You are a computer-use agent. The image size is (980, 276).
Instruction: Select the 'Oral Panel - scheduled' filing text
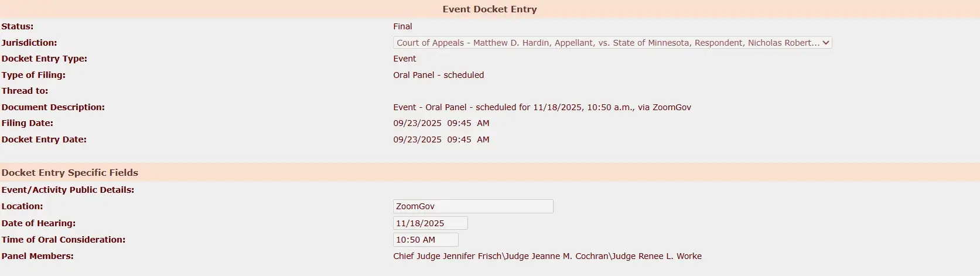(x=438, y=75)
